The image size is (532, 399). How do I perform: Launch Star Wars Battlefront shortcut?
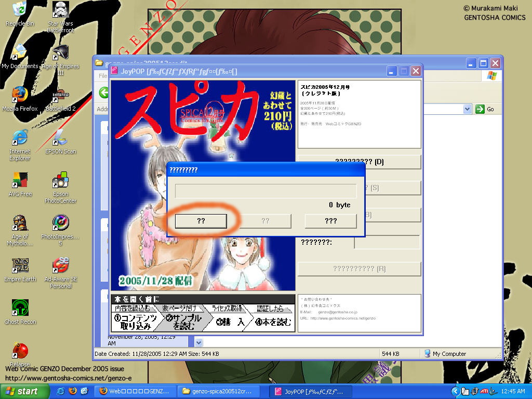(x=61, y=11)
